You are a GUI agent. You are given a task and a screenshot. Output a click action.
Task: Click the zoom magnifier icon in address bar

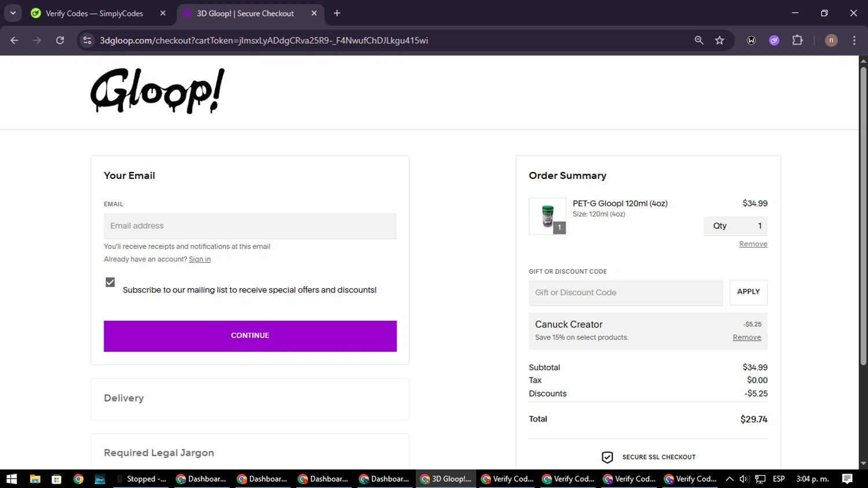pos(699,41)
